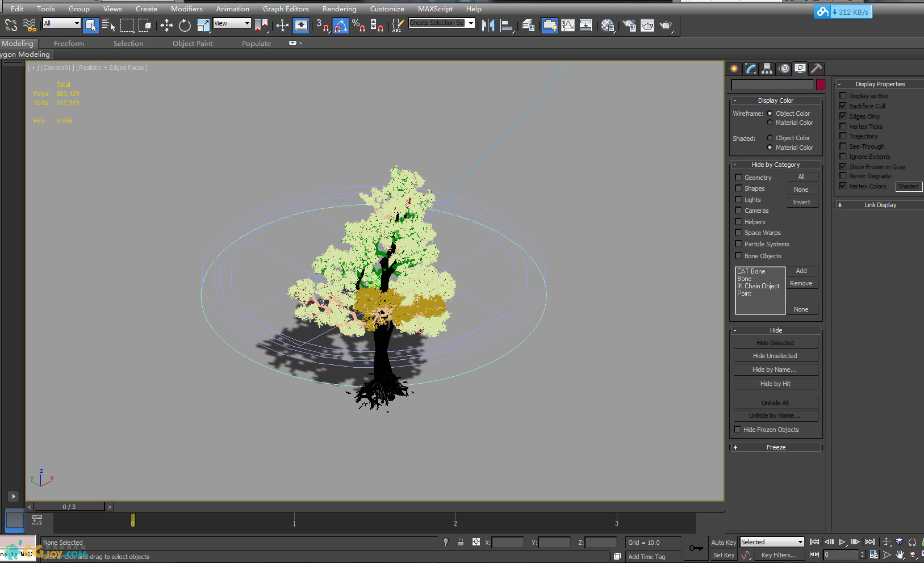This screenshot has height=563, width=924.
Task: Open the Render Setup icon
Action: point(629,25)
